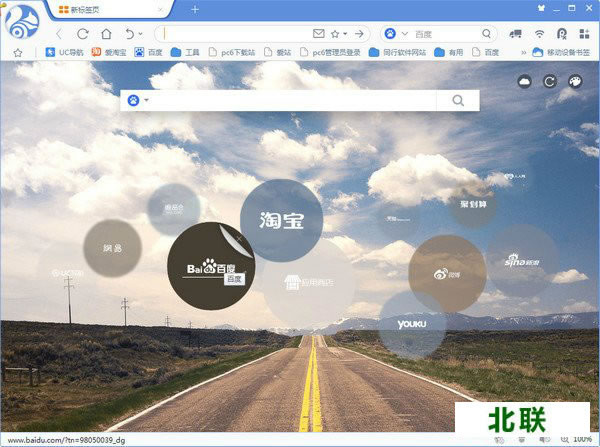
Task: Bookmark page with the star icon
Action: 335,34
